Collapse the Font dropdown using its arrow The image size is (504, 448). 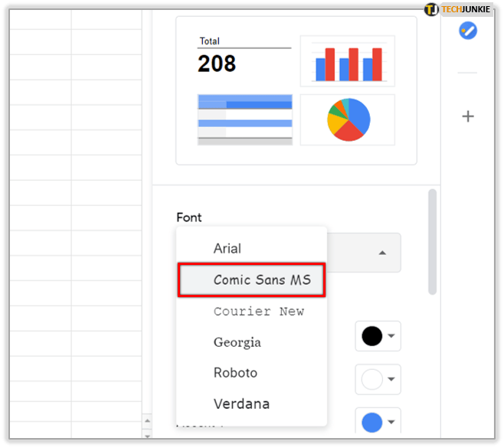382,253
